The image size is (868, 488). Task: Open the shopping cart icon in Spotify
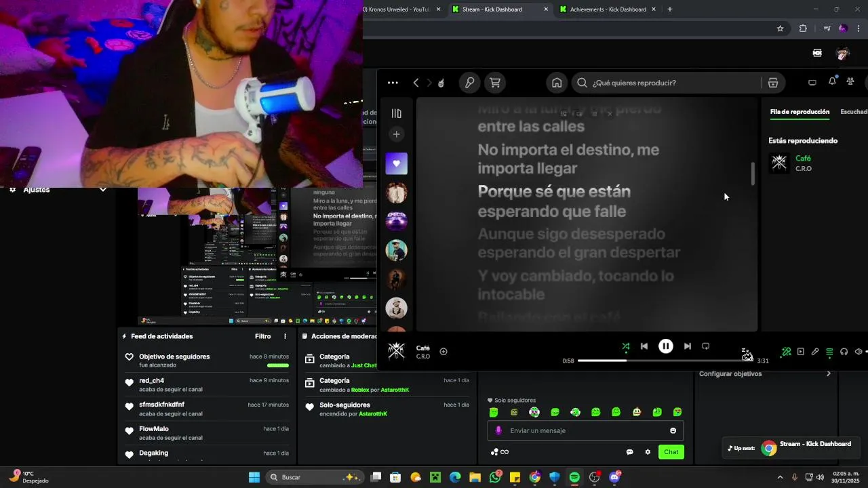[495, 83]
